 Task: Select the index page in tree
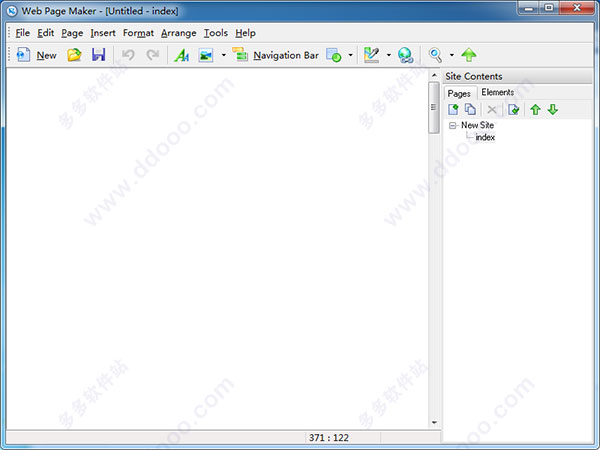coord(485,137)
